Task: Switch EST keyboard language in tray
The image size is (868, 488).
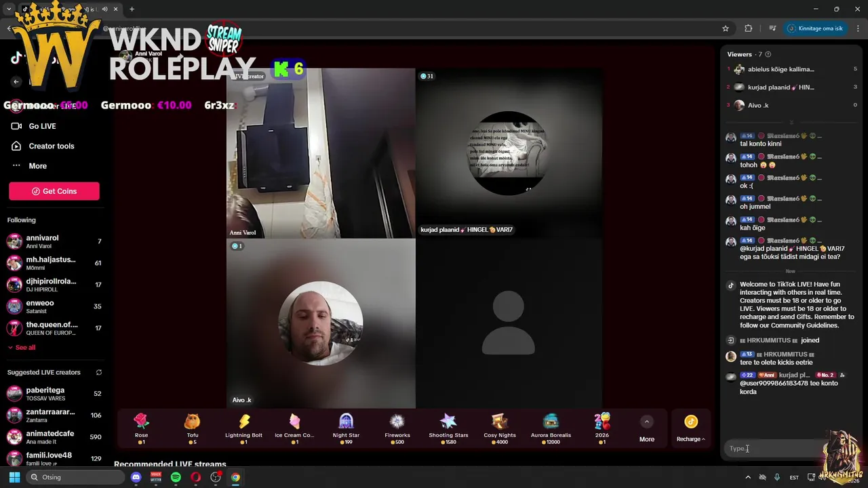Action: (x=794, y=477)
